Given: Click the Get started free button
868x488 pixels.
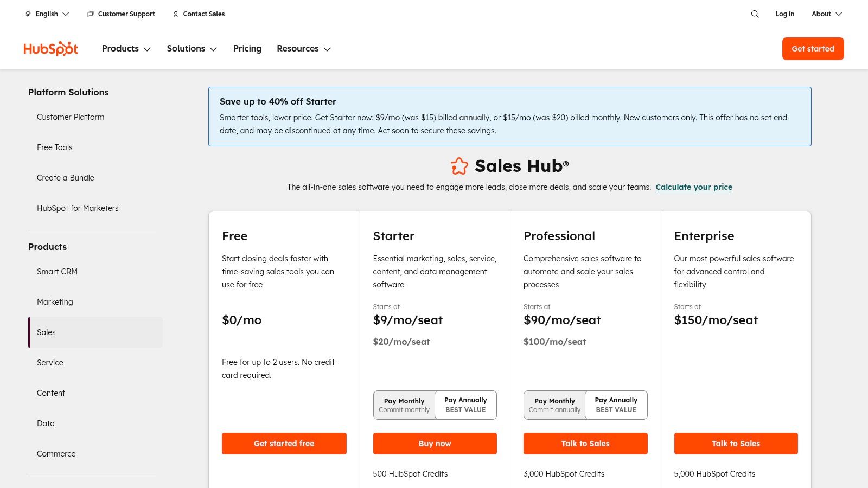Looking at the screenshot, I should [284, 443].
